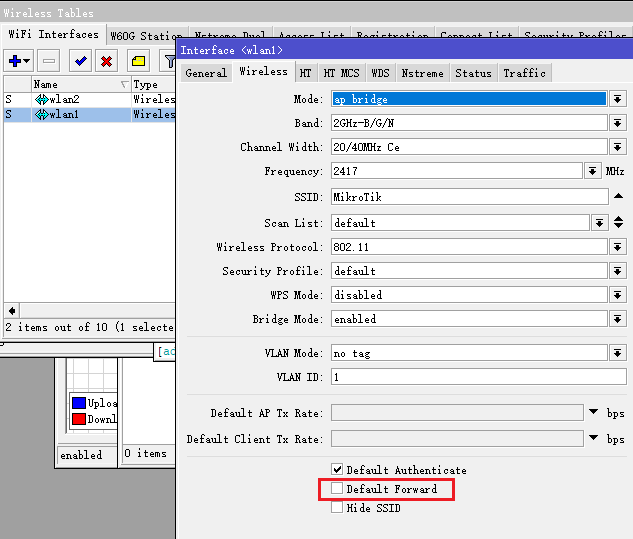Open the Band dropdown list

point(617,123)
